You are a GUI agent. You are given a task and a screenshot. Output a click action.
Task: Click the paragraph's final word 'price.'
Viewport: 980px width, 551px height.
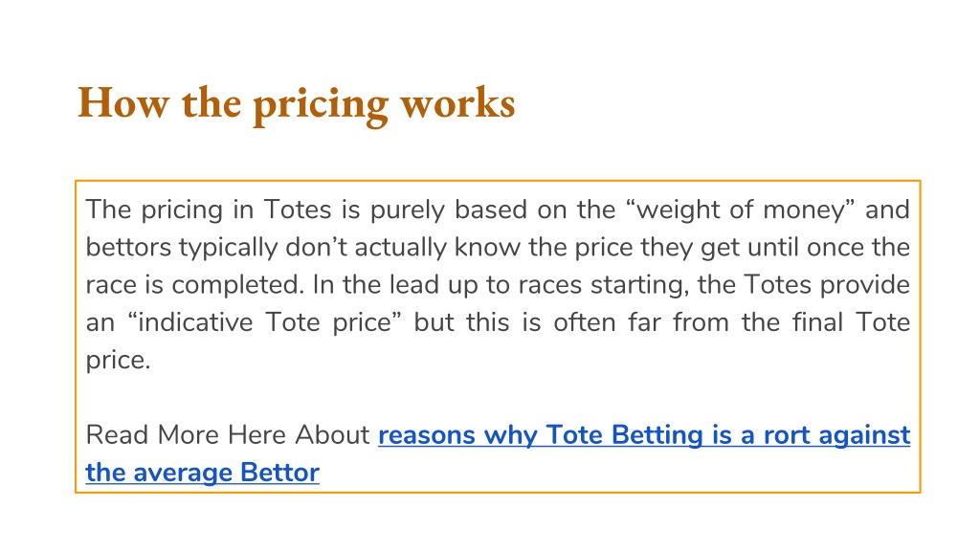118,361
